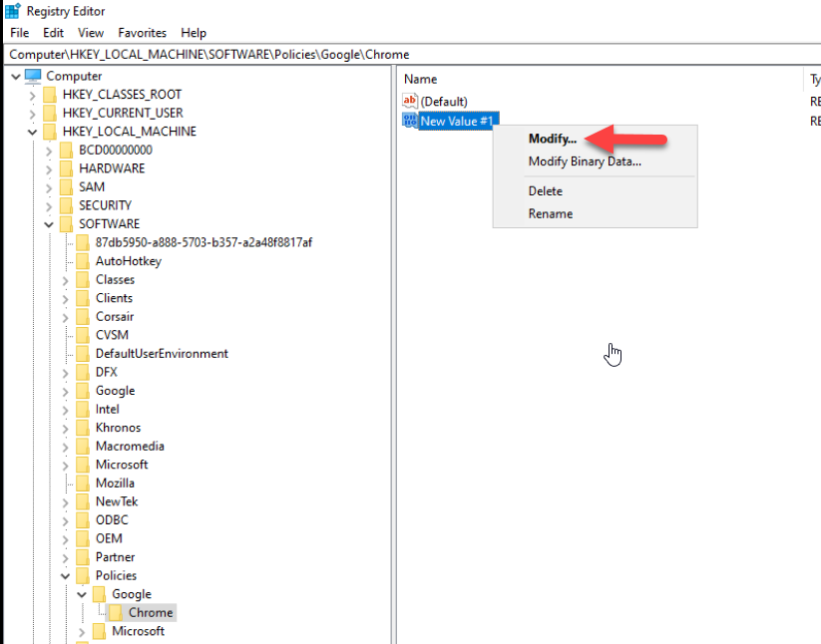Select the Intel key

point(108,409)
